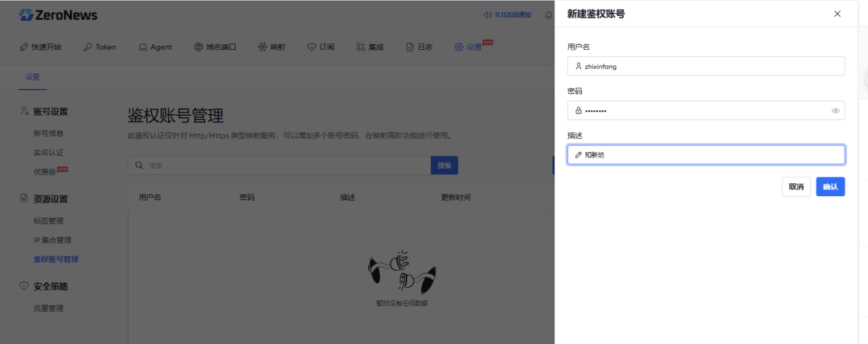This screenshot has width=868, height=344.
Task: Click the blue 搜索 button
Action: point(444,166)
